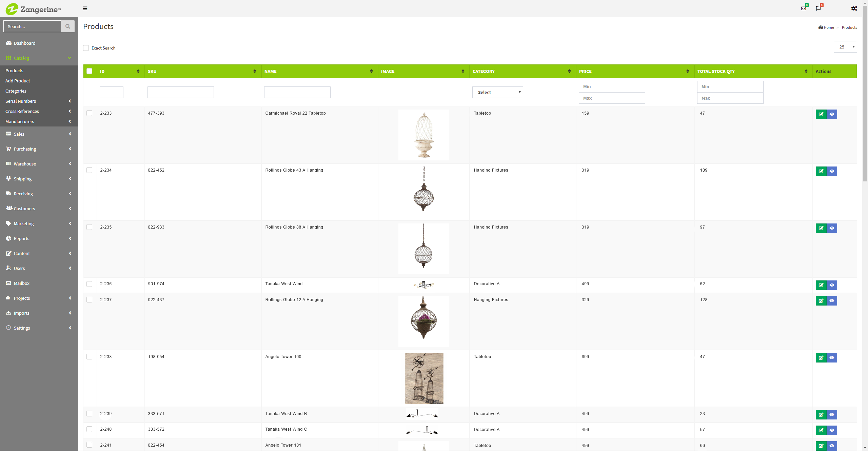Open the flag notifications icon

(x=818, y=8)
